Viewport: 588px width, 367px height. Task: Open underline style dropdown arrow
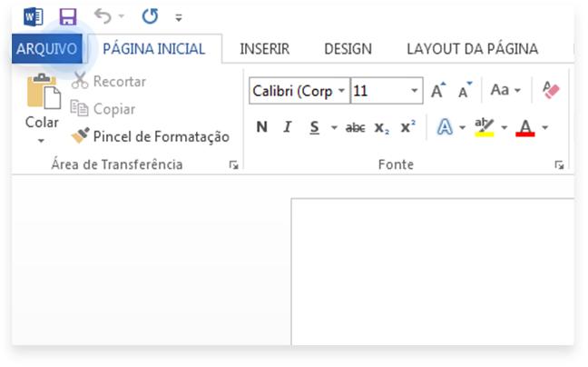click(334, 127)
